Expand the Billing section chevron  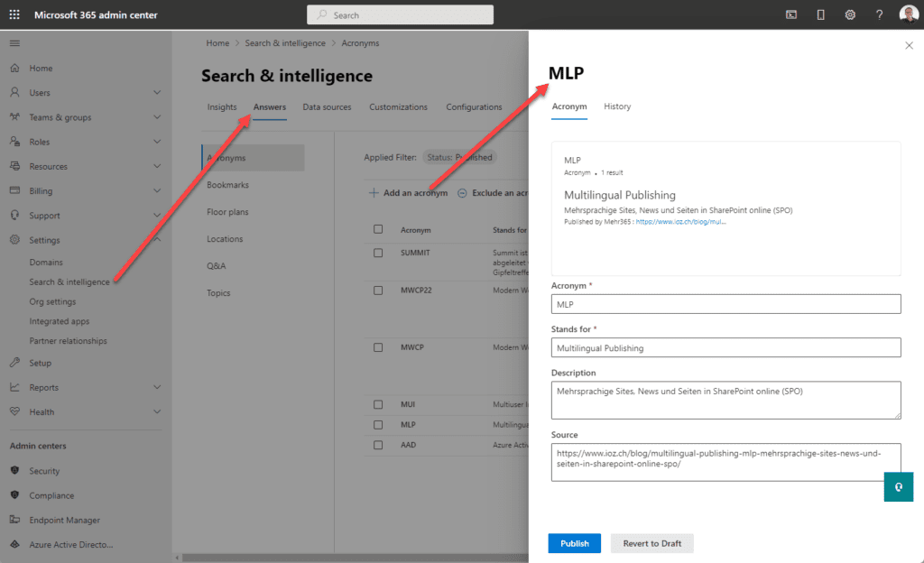157,191
